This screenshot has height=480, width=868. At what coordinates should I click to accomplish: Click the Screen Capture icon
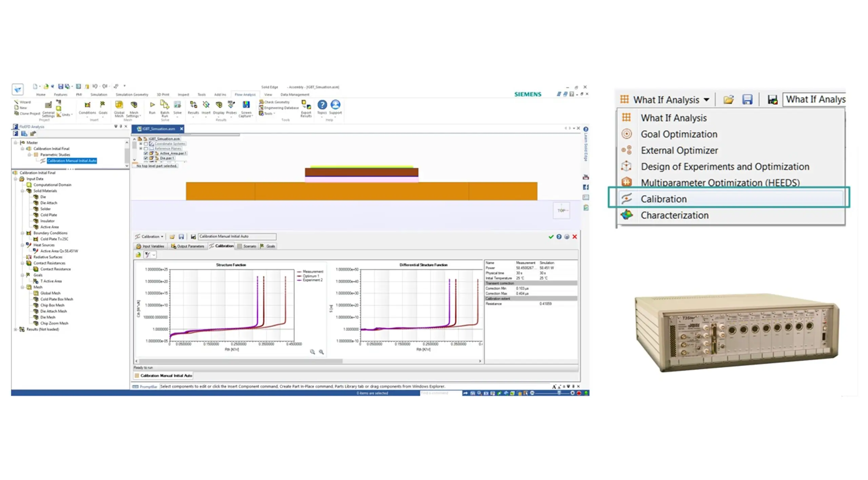[x=246, y=109]
